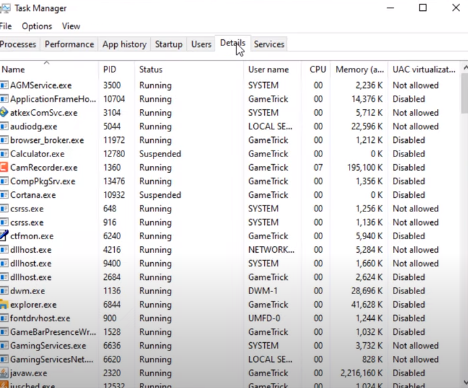The width and height of the screenshot is (468, 388).
Task: Click the DWM-1 user name
Action: tap(263, 291)
